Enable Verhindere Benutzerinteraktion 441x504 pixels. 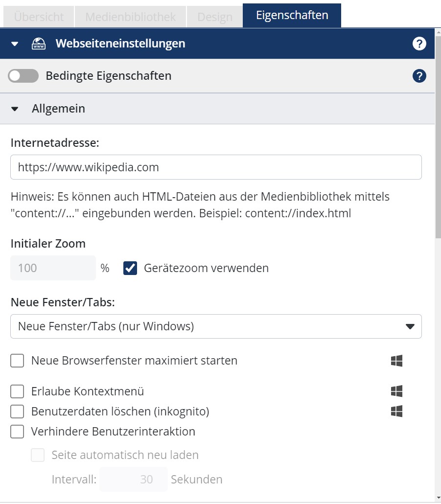[17, 432]
